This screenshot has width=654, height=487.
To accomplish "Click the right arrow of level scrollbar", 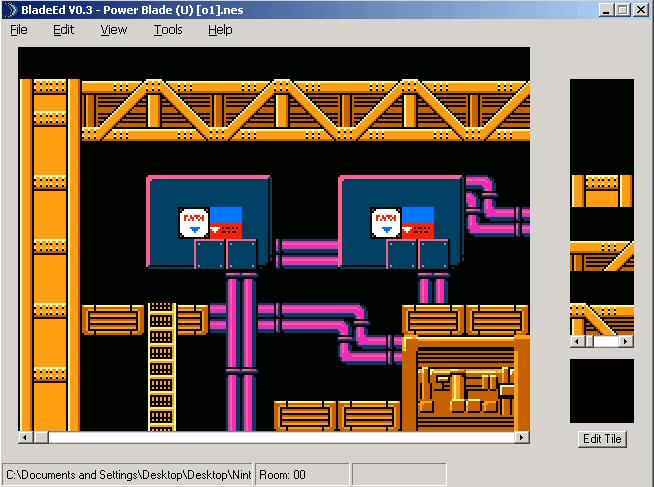I will (522, 438).
